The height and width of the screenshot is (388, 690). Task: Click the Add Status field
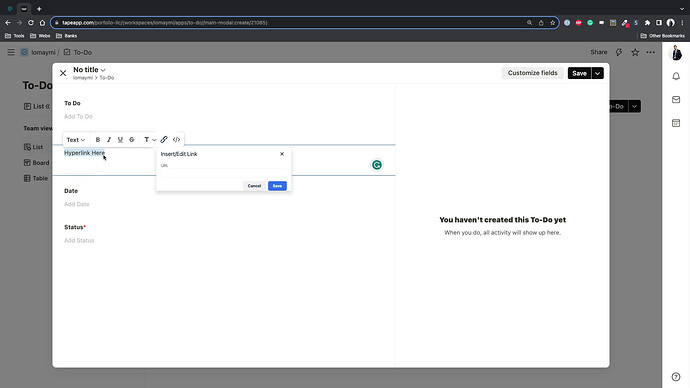79,240
